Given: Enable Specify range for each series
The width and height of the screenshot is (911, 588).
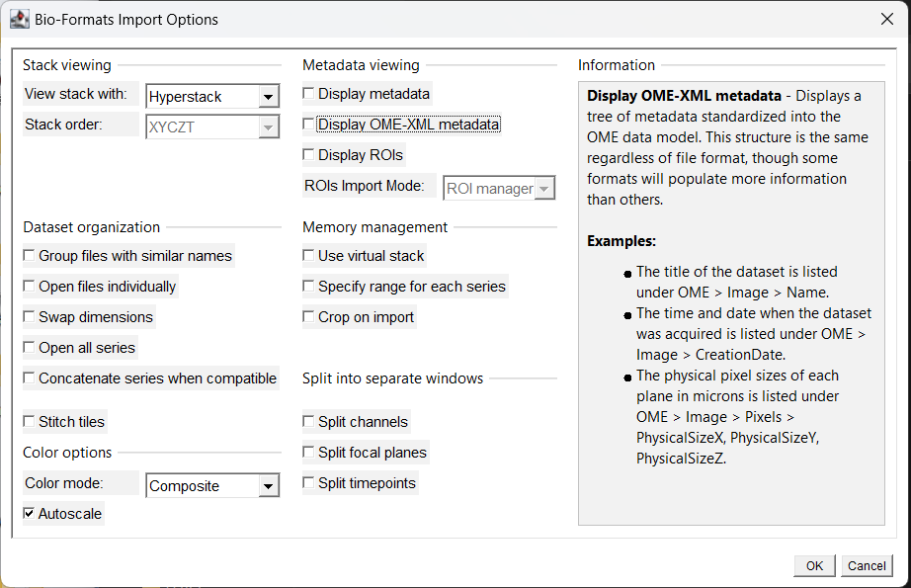Looking at the screenshot, I should pyautogui.click(x=308, y=286).
